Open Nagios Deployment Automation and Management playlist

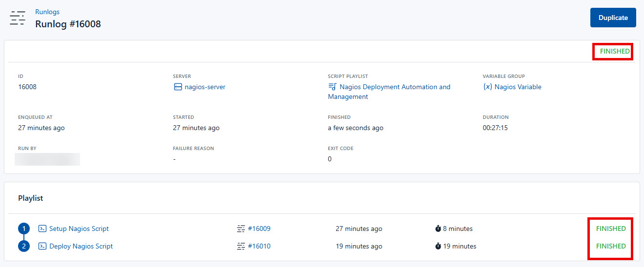[x=394, y=87]
